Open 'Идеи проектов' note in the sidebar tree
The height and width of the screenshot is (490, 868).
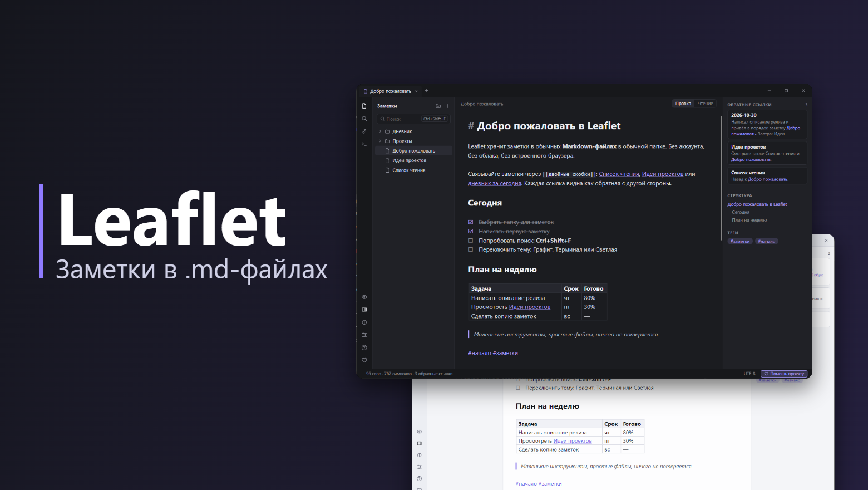[413, 160]
